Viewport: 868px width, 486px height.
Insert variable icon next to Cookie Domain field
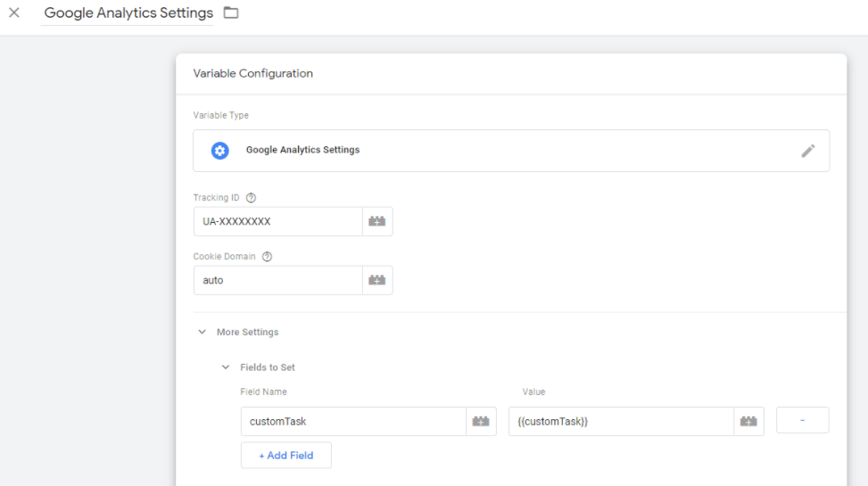377,280
